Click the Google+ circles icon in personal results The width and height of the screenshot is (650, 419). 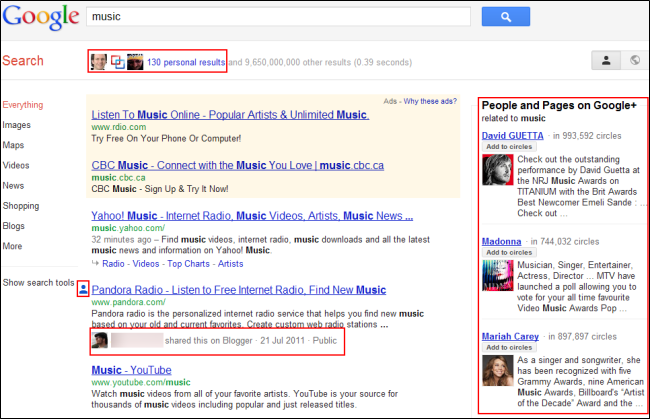(x=117, y=62)
